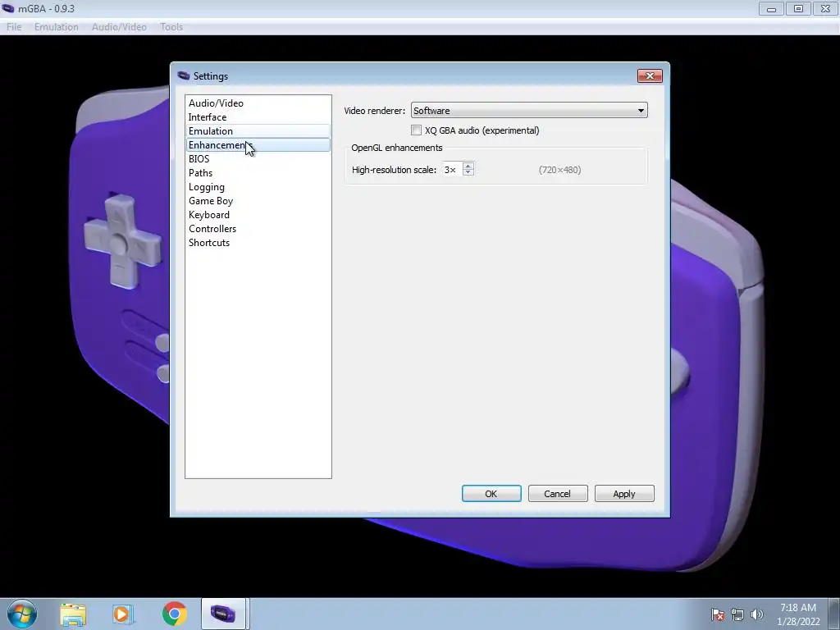The height and width of the screenshot is (630, 840).
Task: Click the Cancel button
Action: pyautogui.click(x=558, y=493)
